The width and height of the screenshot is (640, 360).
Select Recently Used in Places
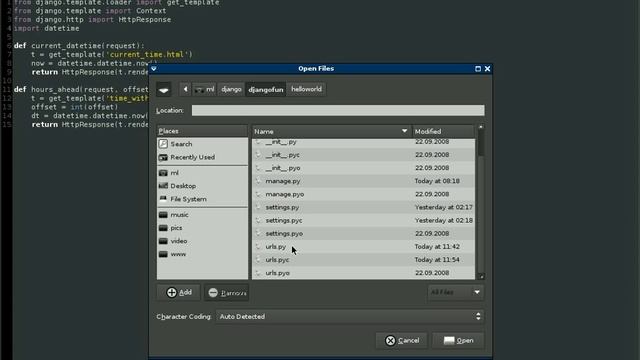(x=202, y=157)
